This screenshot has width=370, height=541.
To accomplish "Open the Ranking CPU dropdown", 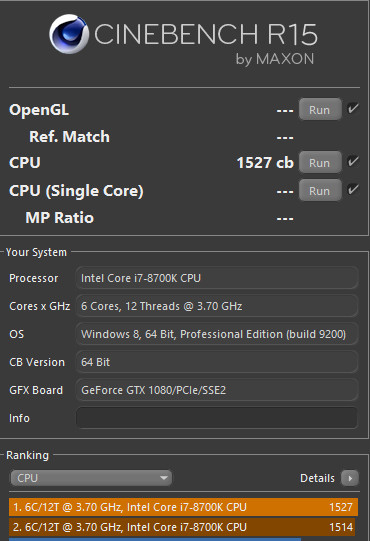I will (91, 478).
